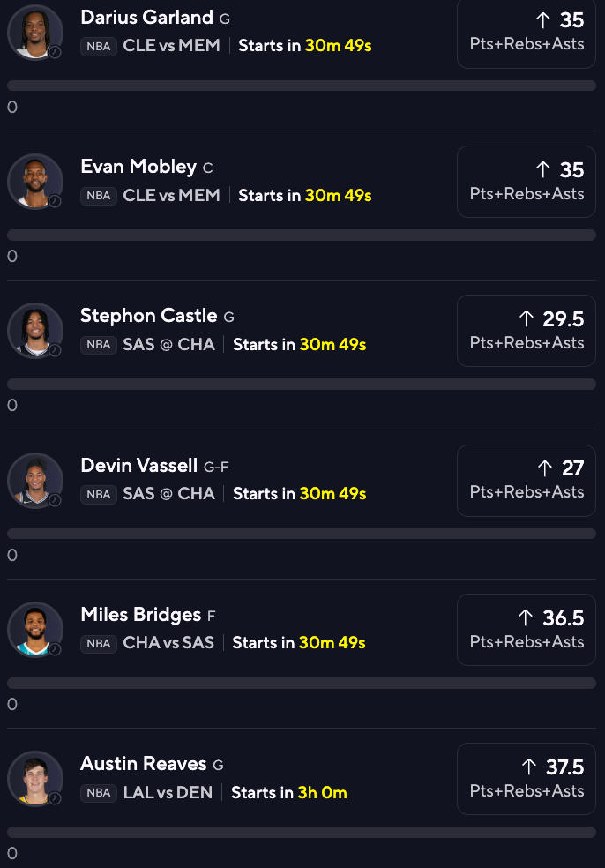
Task: Click the clock icon on Darius Garland's avatar
Action: tap(55, 52)
